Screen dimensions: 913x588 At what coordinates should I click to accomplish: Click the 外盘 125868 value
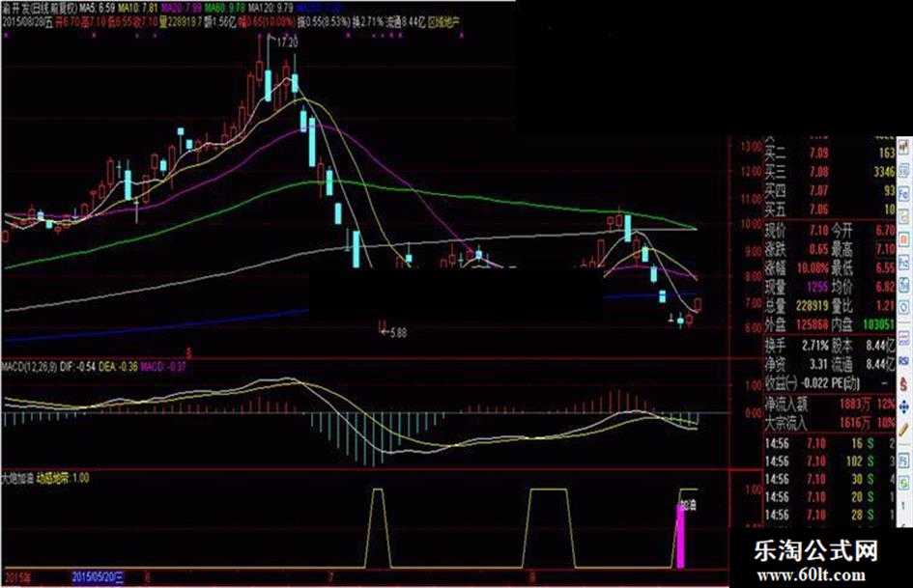(796, 324)
